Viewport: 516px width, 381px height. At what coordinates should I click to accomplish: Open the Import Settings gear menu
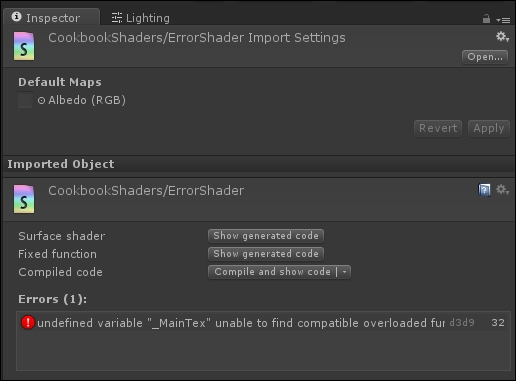[502, 37]
